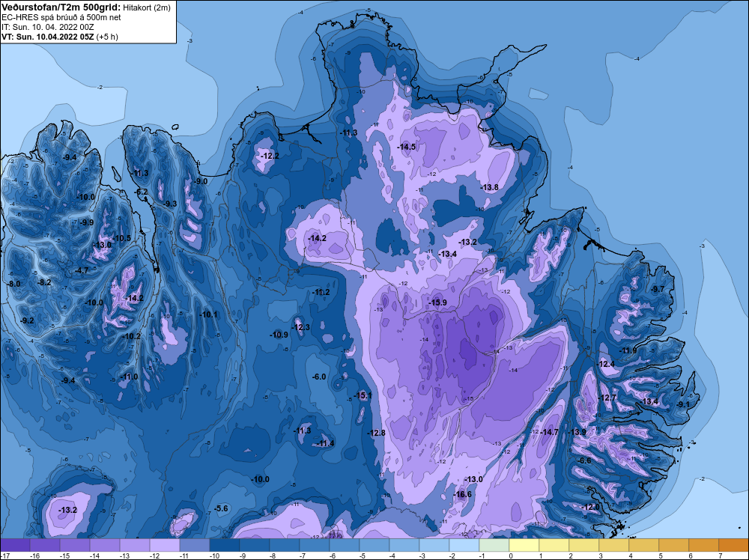Click the -12.4 temperature value
Image resolution: width=749 pixels, height=560 pixels.
pyautogui.click(x=607, y=365)
